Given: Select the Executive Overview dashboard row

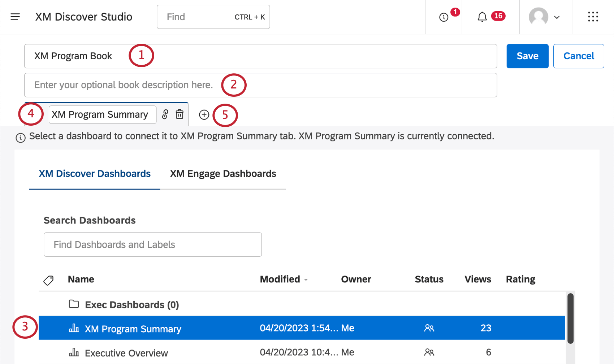Looking at the screenshot, I should (126, 353).
